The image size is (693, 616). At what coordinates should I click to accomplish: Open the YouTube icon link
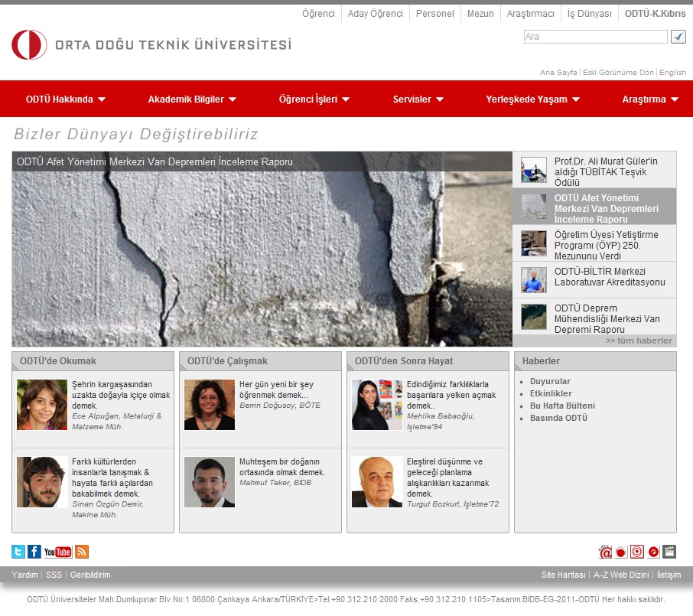pos(58,552)
